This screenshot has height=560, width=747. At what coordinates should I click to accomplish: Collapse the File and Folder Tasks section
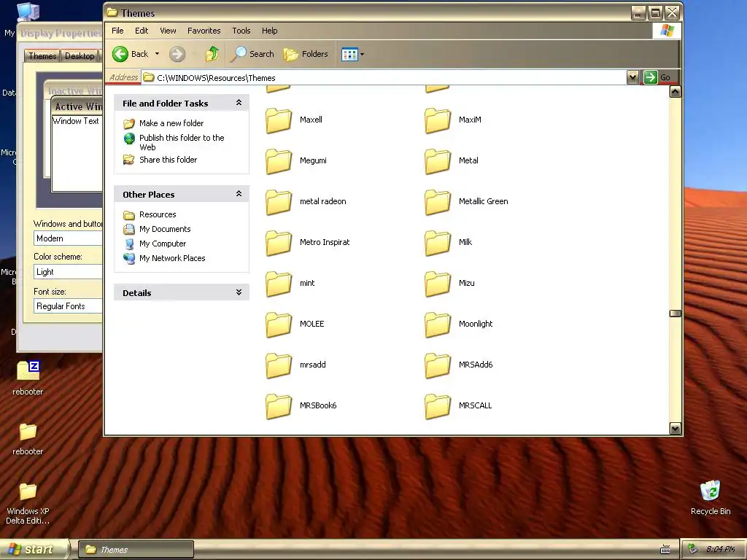point(239,103)
